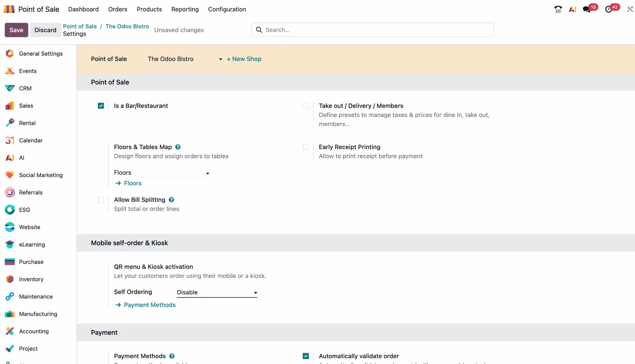Click the Point of Sale app logo
Screen dimensions: 635x364
[x=9, y=9]
